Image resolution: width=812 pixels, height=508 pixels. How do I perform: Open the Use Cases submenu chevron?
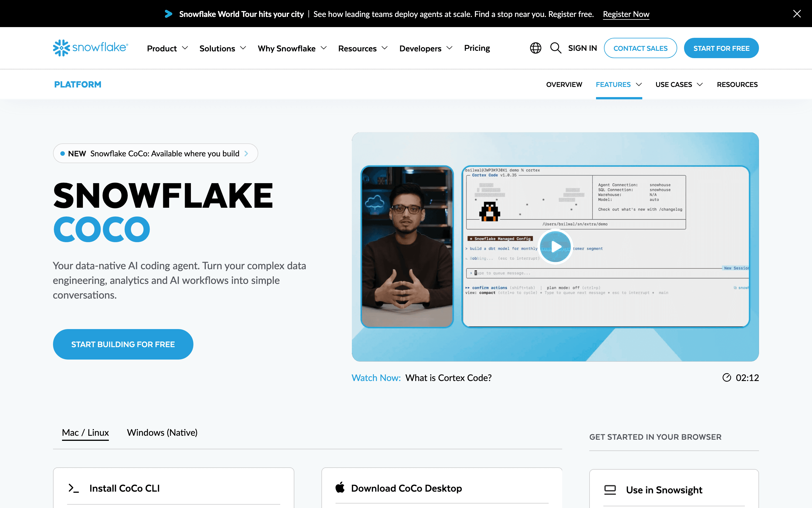[x=700, y=84]
